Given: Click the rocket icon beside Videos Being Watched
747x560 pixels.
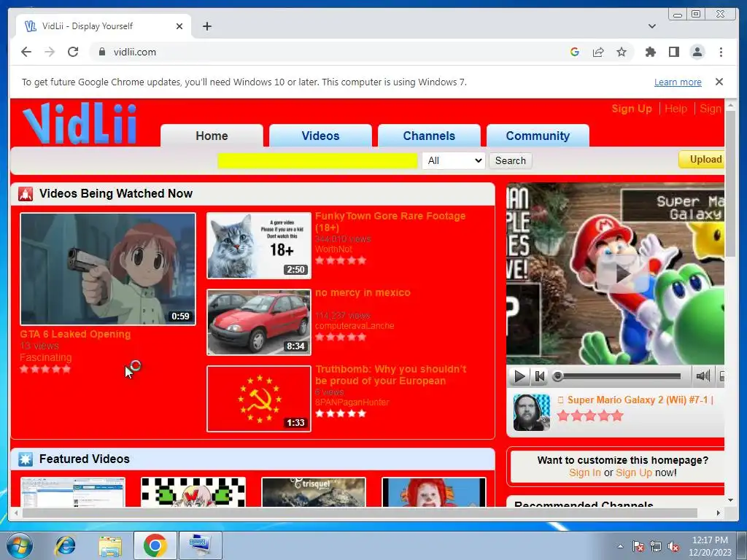Looking at the screenshot, I should click(26, 194).
